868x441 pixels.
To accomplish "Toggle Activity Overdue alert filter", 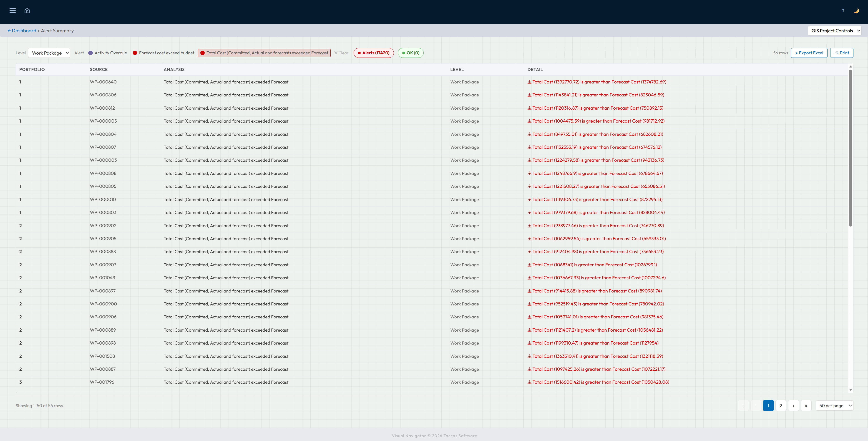I will point(108,53).
